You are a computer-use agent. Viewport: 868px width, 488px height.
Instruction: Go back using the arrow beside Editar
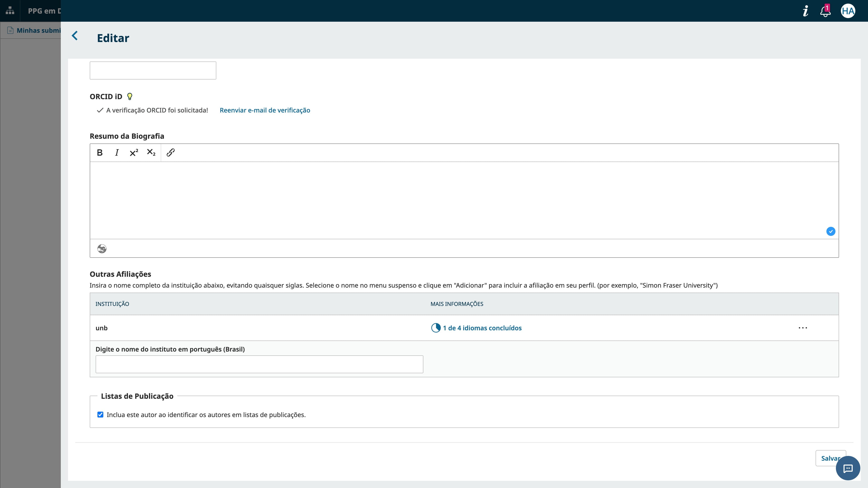click(x=75, y=36)
